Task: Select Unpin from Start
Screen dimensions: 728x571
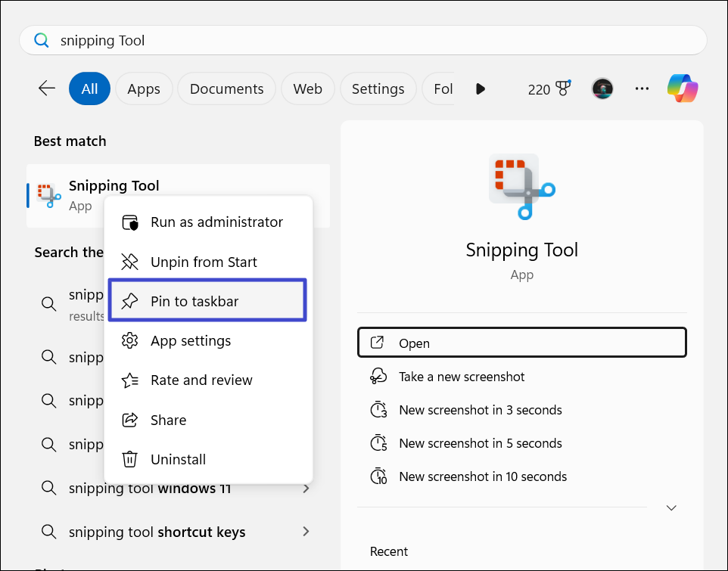Action: click(203, 262)
